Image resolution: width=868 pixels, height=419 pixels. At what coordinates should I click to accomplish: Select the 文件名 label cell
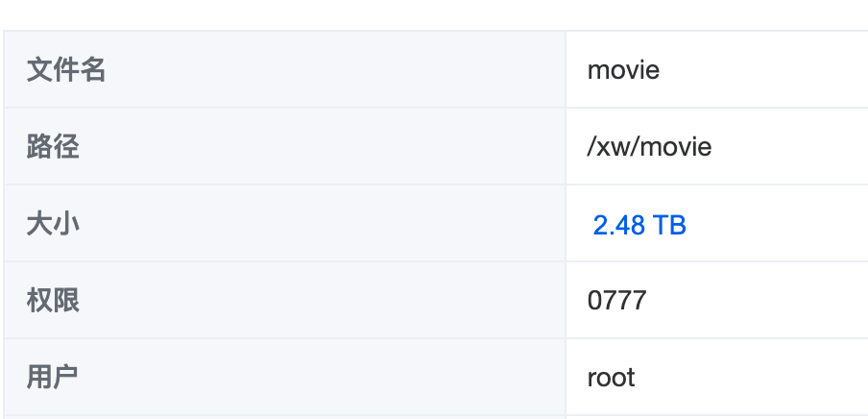coord(284,69)
